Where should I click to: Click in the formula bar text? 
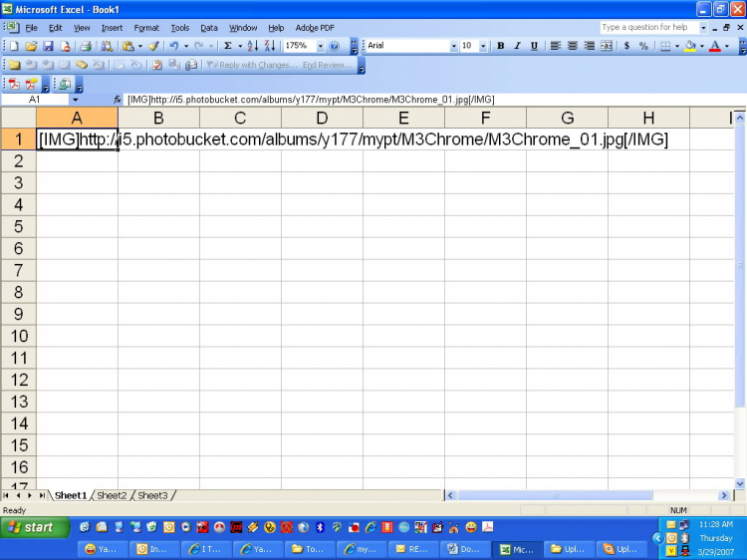pyautogui.click(x=311, y=100)
